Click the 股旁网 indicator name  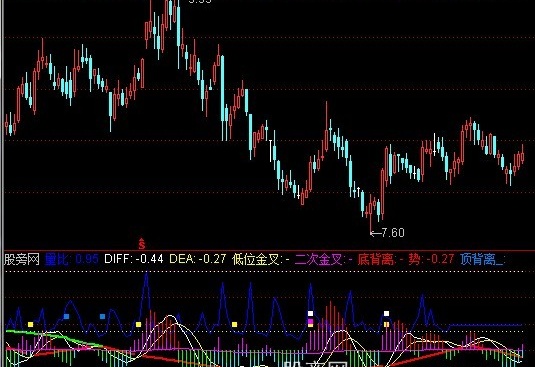click(22, 260)
